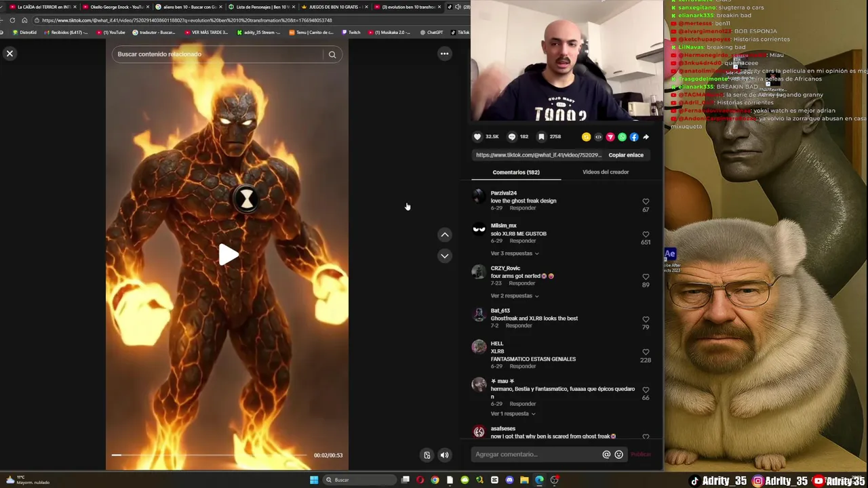This screenshot has height=488, width=868.
Task: Open Task View from the taskbar
Action: 406,480
